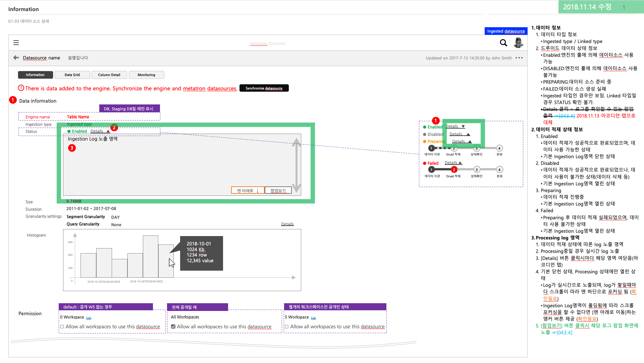Go back with the left arrow
644x363 pixels.
[16, 58]
